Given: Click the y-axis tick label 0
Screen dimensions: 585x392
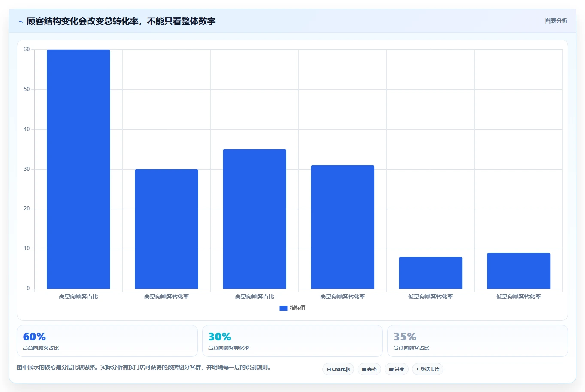Looking at the screenshot, I should pos(28,289).
